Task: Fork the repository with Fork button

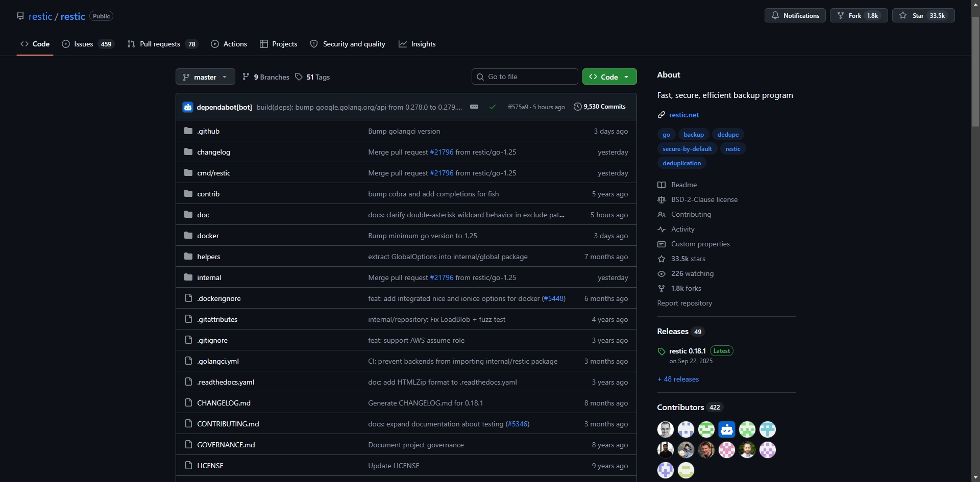Action: click(x=859, y=16)
